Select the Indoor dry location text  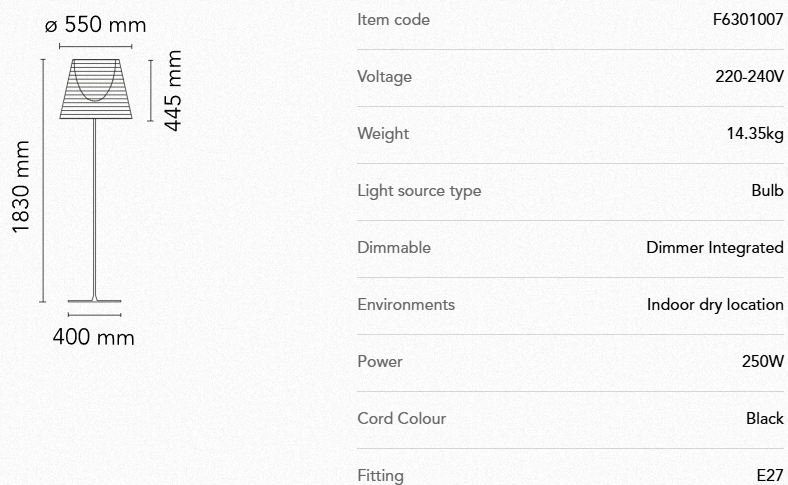click(715, 305)
